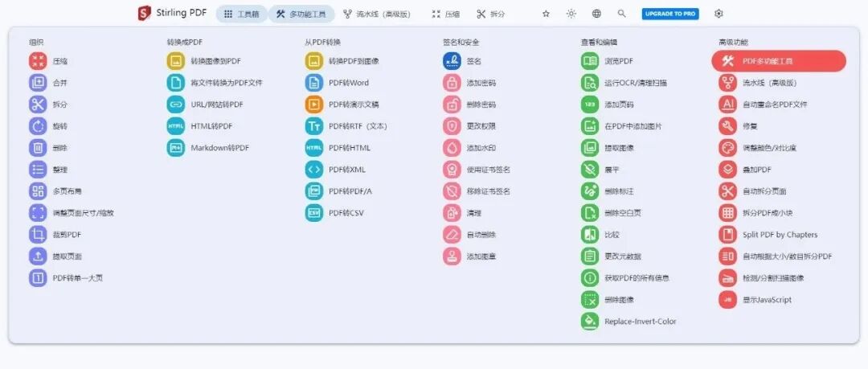Open 拆分 shortcut in top navbar
This screenshot has width=868, height=369.
click(x=490, y=14)
